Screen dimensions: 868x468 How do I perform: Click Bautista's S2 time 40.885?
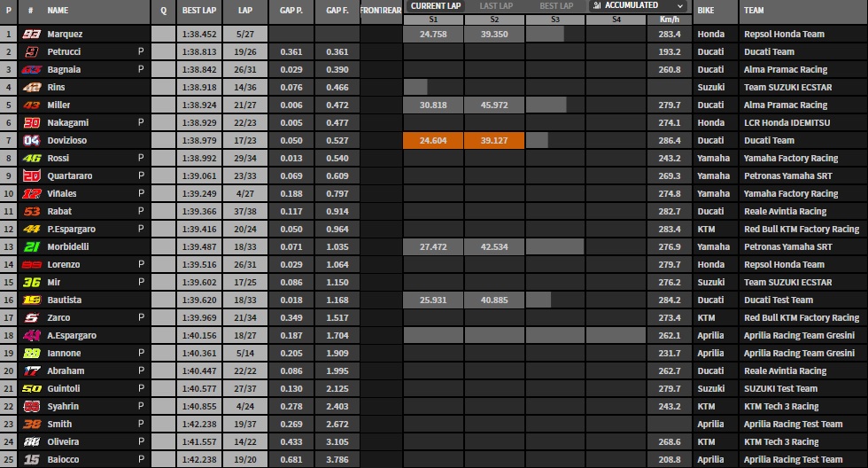[494, 300]
